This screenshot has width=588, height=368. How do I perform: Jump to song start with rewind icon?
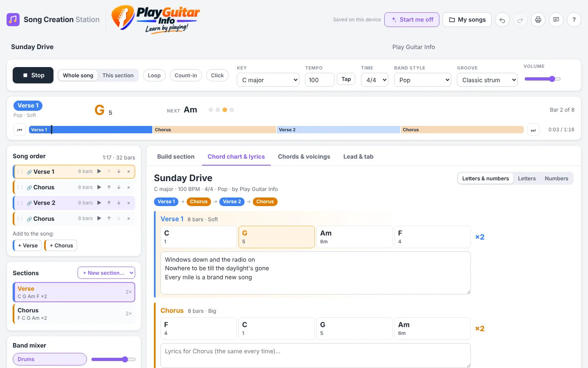coord(20,130)
